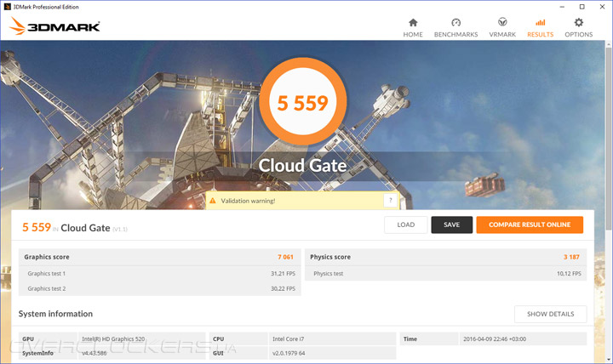This screenshot has height=364, width=613.
Task: Click the Intel Core i7 CPU value
Action: coord(288,339)
